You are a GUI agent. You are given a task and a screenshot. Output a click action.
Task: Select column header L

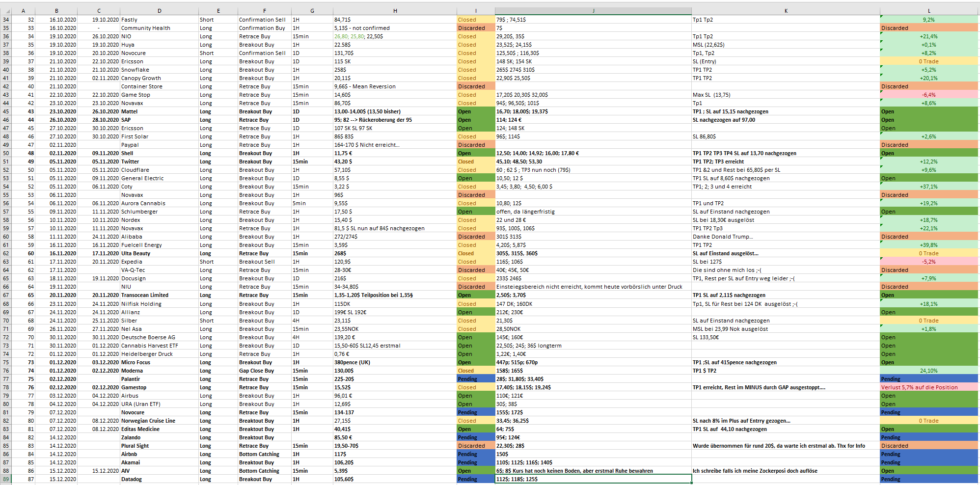pyautogui.click(x=928, y=10)
